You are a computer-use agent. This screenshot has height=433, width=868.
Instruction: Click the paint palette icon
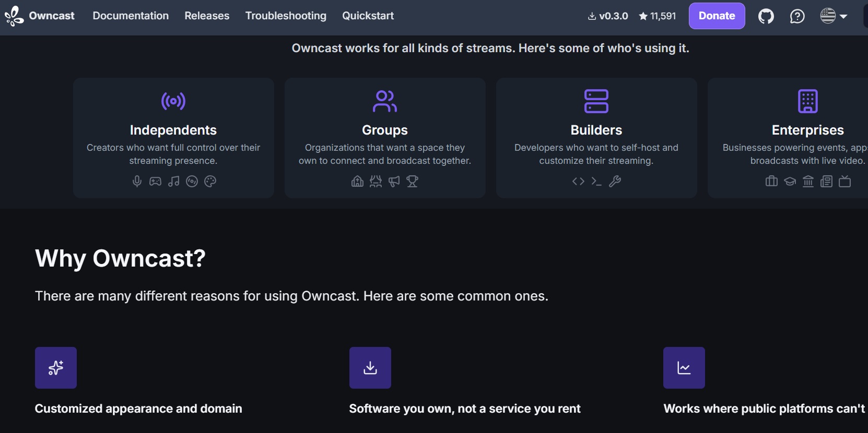click(210, 181)
